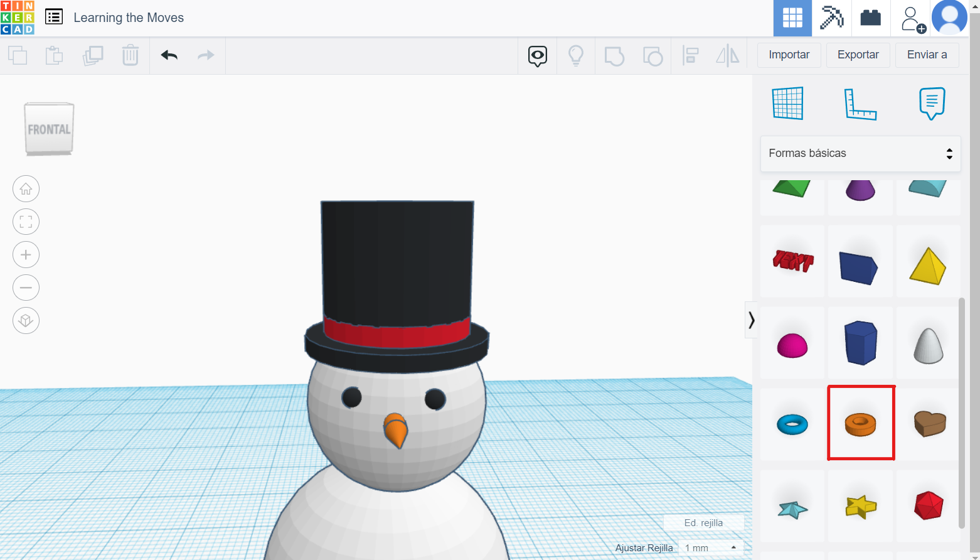Undo the last action
This screenshot has width=980, height=560.
(169, 55)
